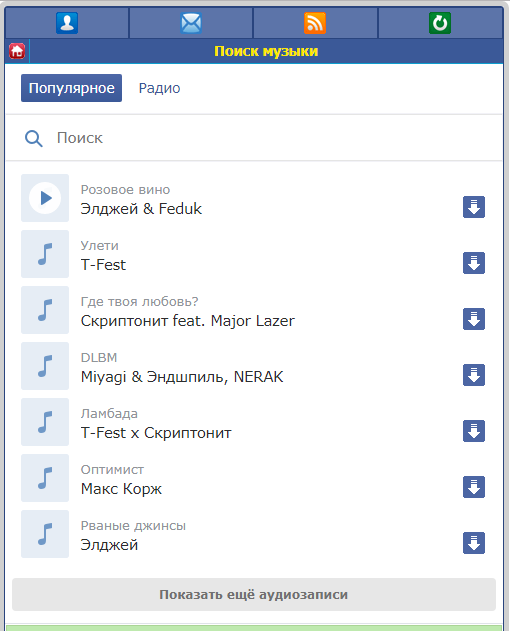Screen dimensions: 510x631
Task: Click the Поиск search input field
Action: (254, 138)
